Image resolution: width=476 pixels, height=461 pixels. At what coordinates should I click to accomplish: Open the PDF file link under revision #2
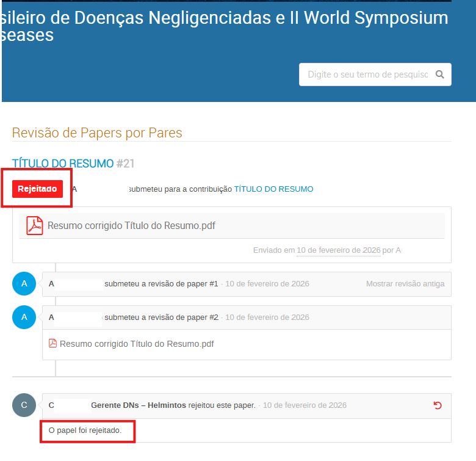tap(137, 344)
